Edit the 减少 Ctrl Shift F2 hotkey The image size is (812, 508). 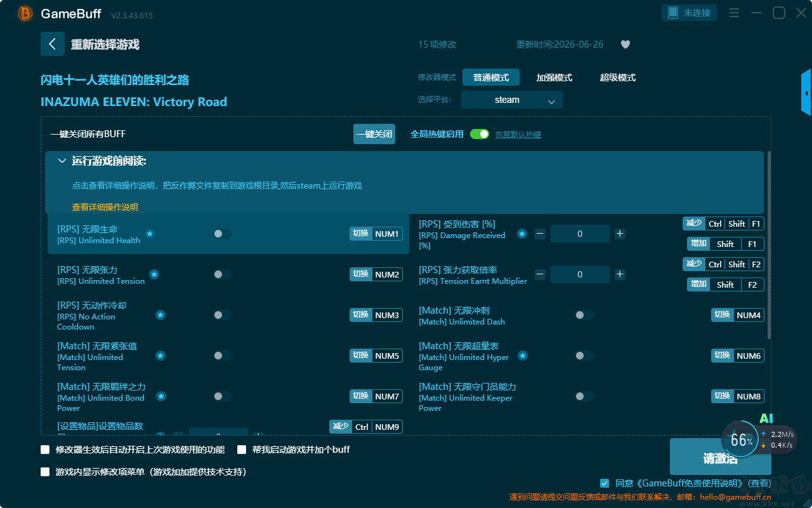724,264
